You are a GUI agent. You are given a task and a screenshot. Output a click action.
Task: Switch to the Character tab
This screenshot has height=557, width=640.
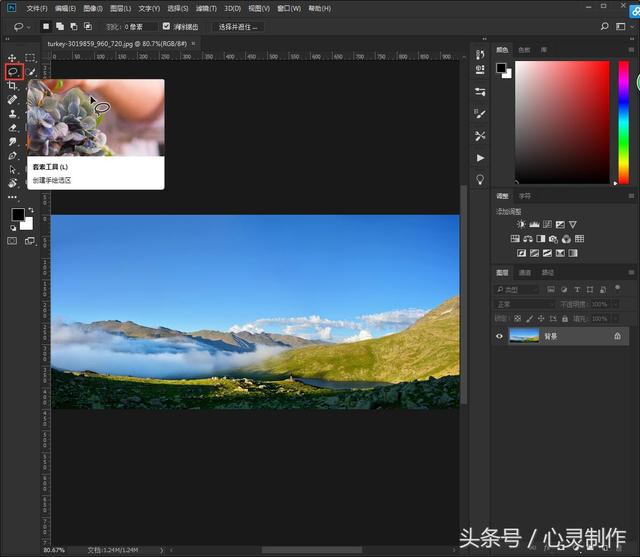pos(524,196)
